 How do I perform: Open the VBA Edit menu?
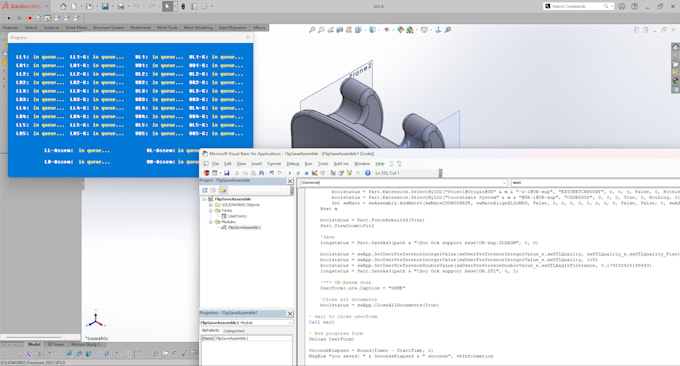228,164
